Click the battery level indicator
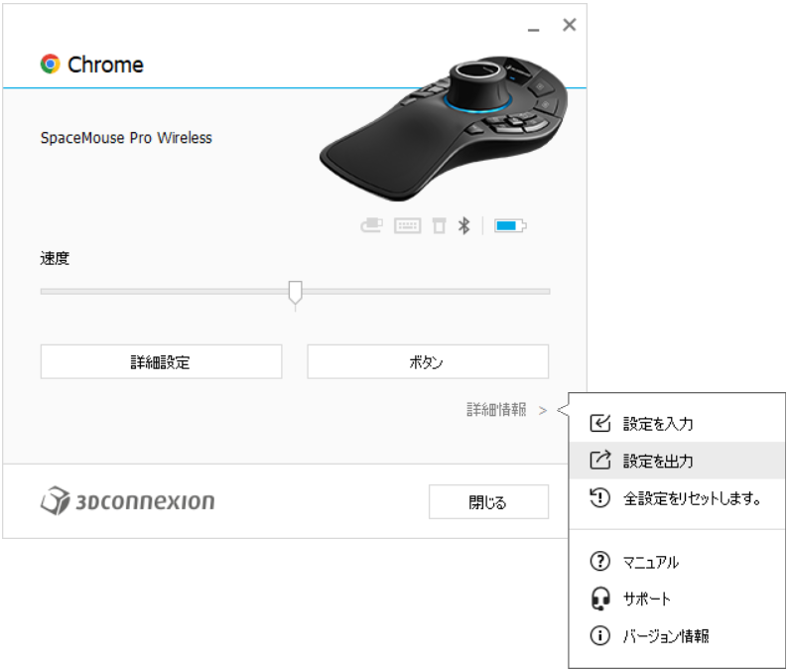 [510, 225]
